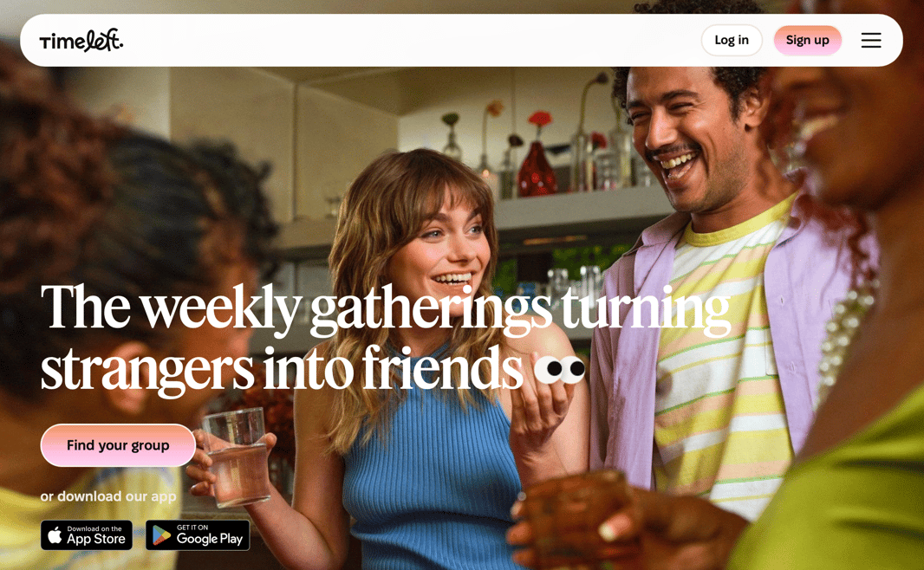Click the red vase on the shelf
This screenshot has height=570, width=924.
537,168
